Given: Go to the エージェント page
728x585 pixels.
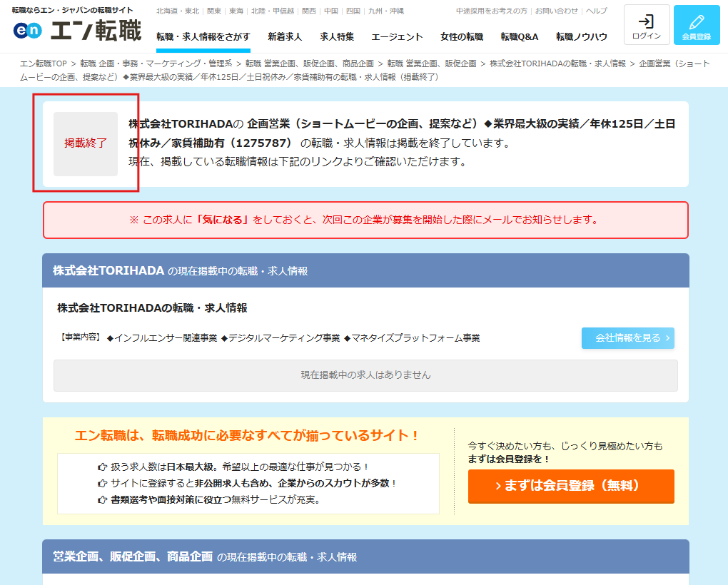Looking at the screenshot, I should tap(396, 35).
